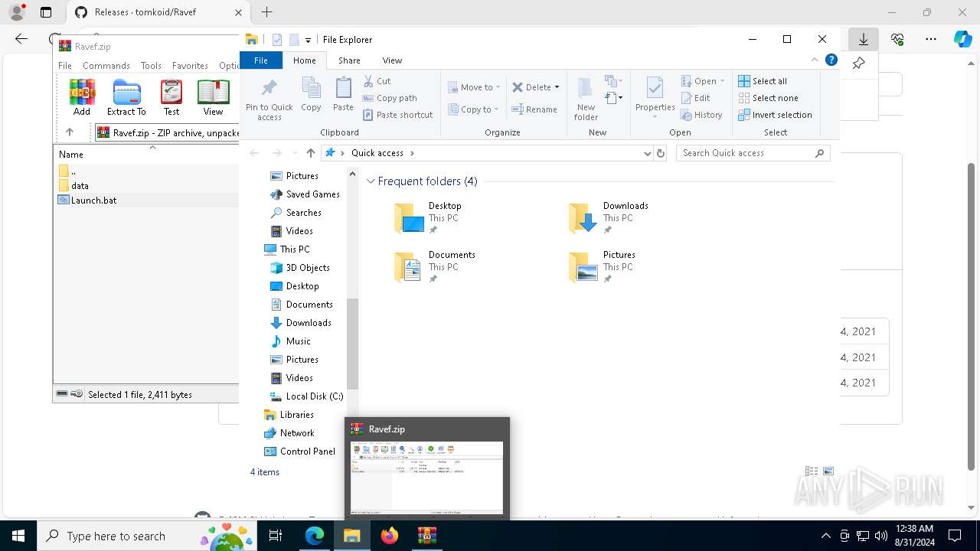Click Copy path in ribbon
Viewport: 980px width, 551px height.
[x=390, y=98]
